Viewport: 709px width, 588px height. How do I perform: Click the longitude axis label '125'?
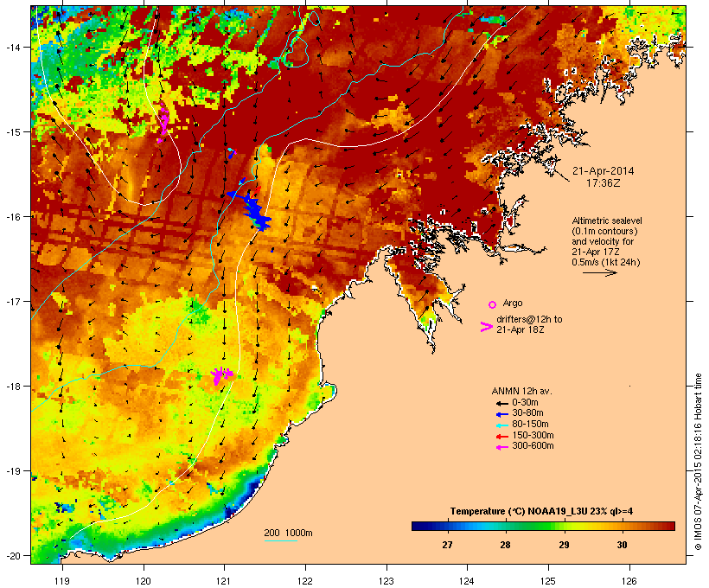point(548,581)
